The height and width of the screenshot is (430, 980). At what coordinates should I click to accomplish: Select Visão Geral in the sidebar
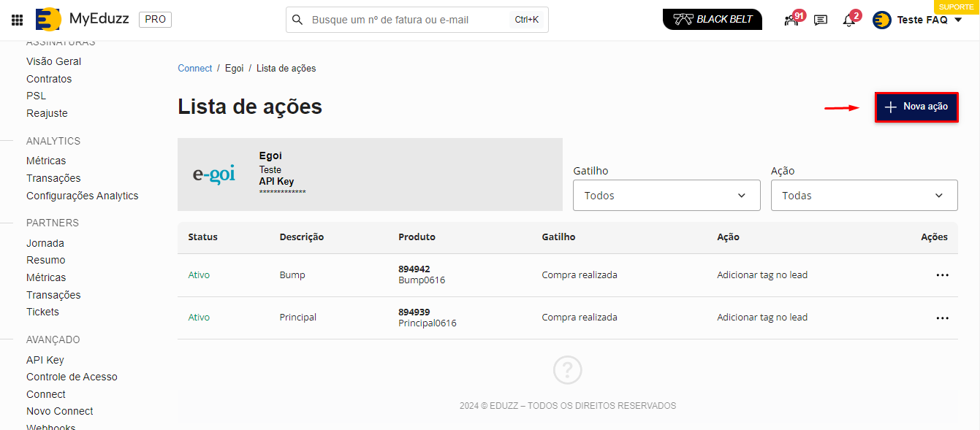pos(53,61)
